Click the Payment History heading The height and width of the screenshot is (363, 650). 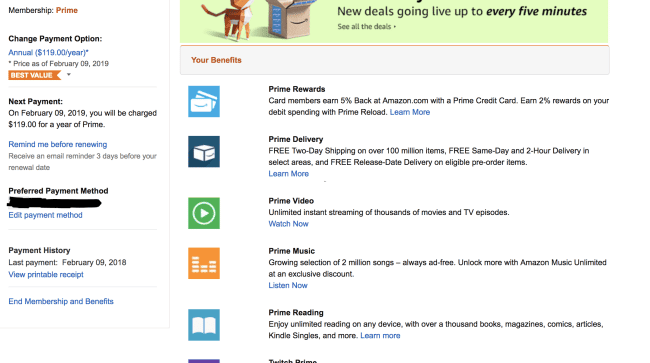coord(39,250)
